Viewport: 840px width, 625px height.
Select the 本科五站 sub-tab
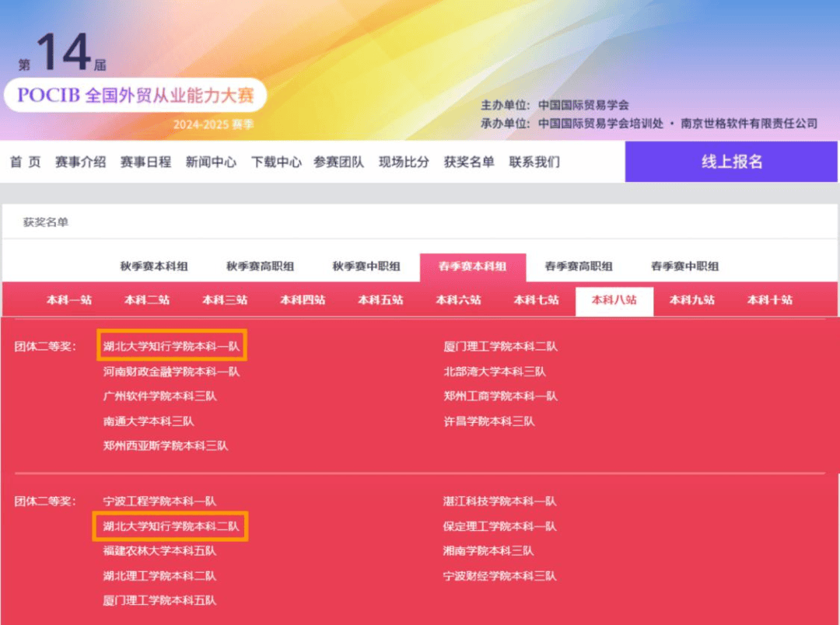click(380, 300)
